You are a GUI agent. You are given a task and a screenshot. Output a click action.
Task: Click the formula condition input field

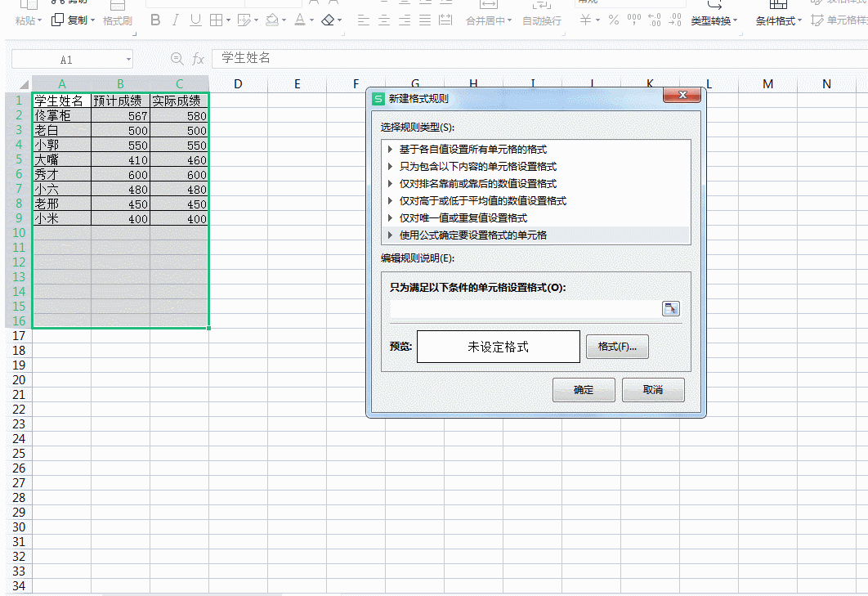coord(526,308)
